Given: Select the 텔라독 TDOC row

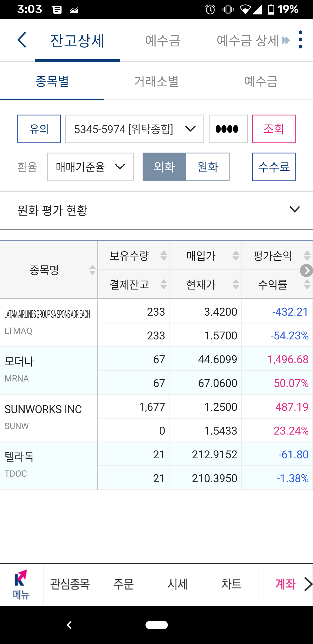Looking at the screenshot, I should pyautogui.click(x=156, y=466).
